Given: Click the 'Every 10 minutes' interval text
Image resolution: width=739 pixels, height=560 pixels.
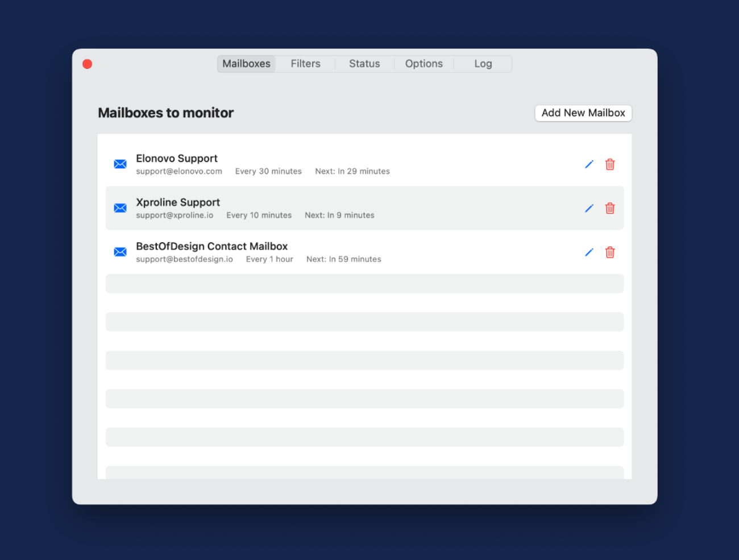Looking at the screenshot, I should (x=259, y=215).
